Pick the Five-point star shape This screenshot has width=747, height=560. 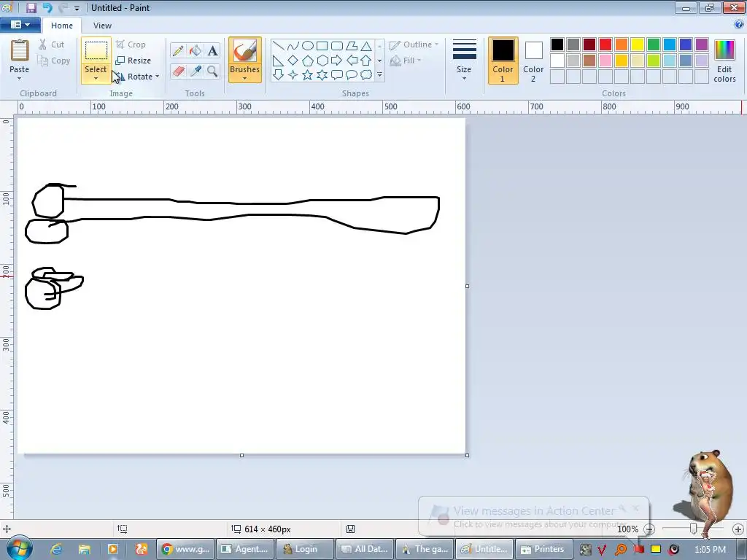[308, 75]
